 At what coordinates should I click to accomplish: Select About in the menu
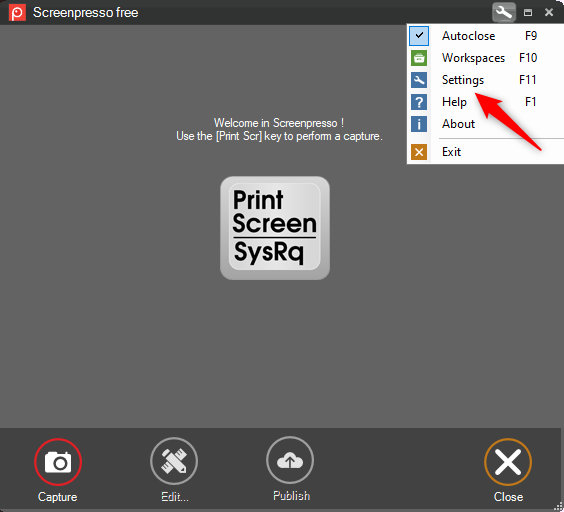(486, 124)
